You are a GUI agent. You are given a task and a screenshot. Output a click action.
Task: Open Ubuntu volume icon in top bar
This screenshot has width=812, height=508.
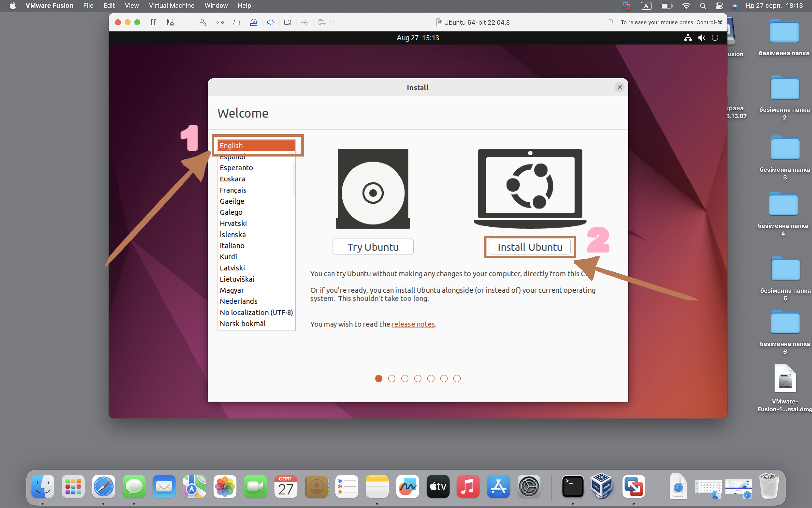click(702, 38)
